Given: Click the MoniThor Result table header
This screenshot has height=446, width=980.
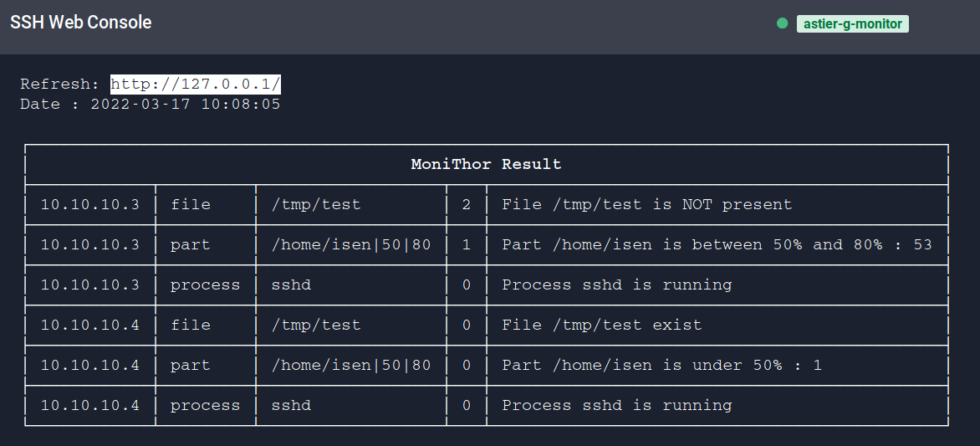Looking at the screenshot, I should coord(486,164).
